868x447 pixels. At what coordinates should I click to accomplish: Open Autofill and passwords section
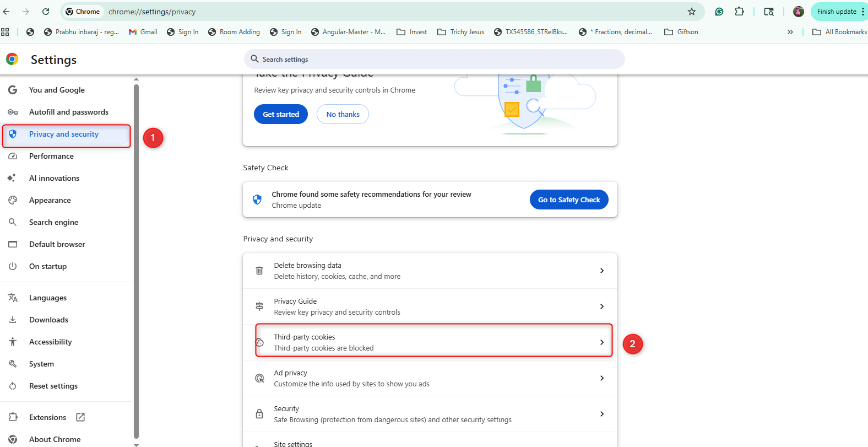point(69,112)
